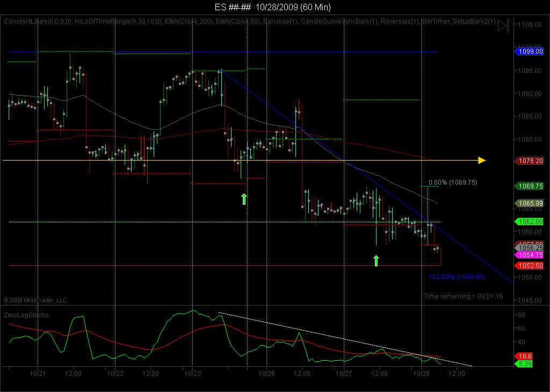550x392 pixels.
Task: Select the blue 1099.00 price marker
Action: coord(529,52)
